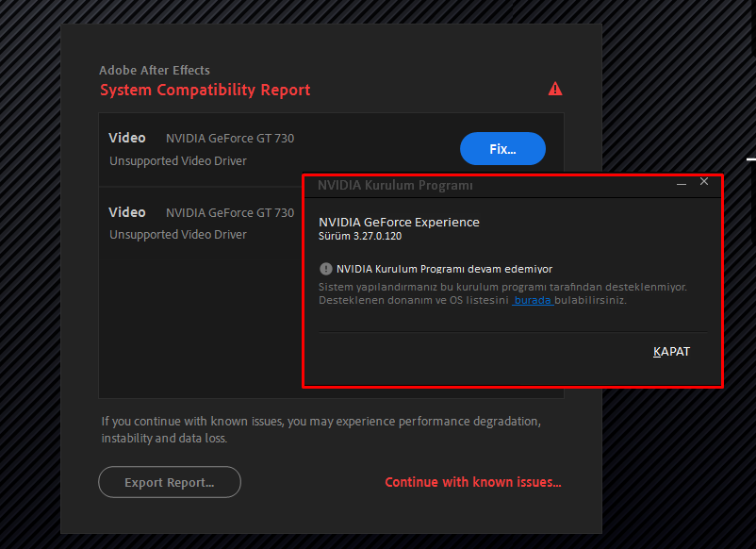Click version text 'Sürüm 3.27.0.120'
This screenshot has height=549, width=756.
(x=360, y=236)
